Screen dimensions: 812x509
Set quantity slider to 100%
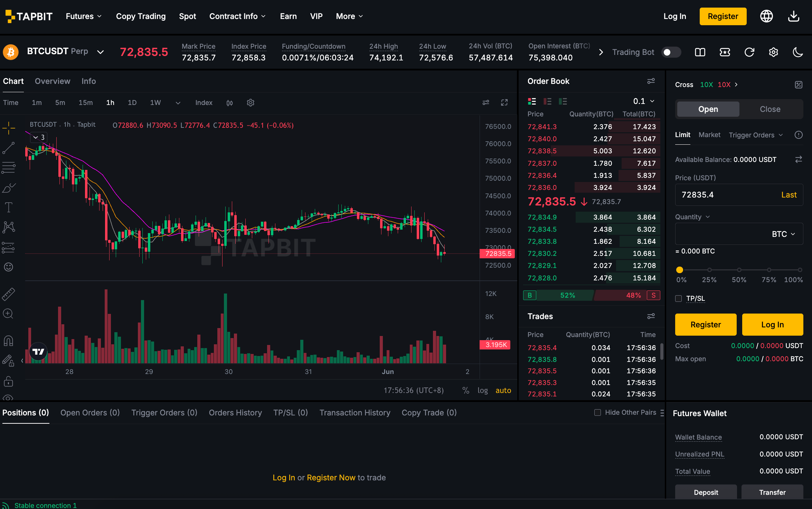pos(800,270)
